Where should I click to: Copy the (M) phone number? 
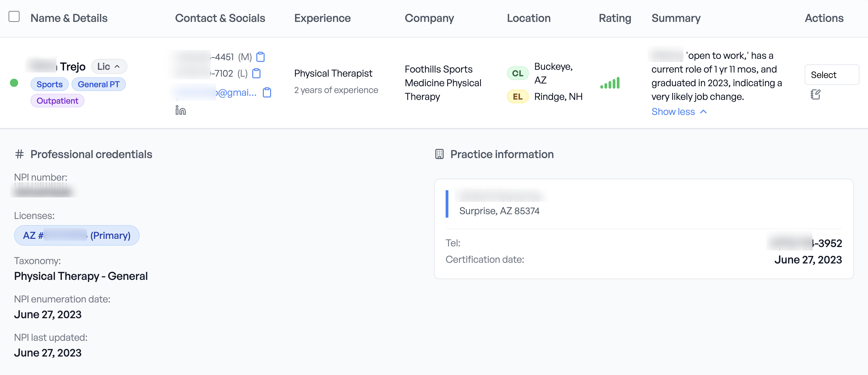pyautogui.click(x=261, y=57)
